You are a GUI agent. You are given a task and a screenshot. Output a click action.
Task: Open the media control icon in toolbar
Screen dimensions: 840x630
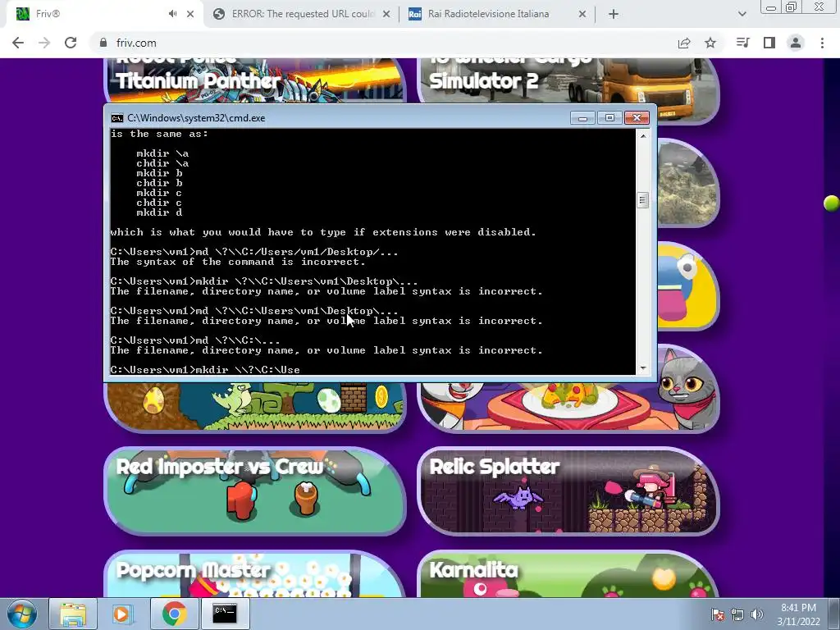(742, 43)
